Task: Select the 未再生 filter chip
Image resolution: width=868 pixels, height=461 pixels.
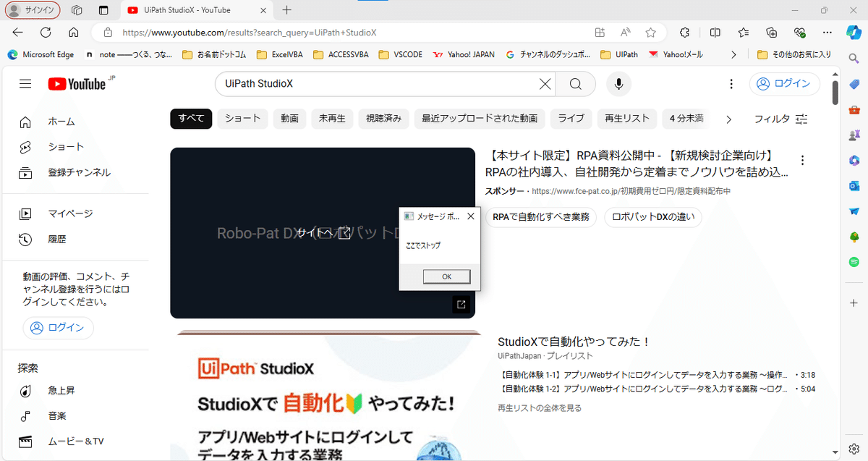Action: (332, 119)
